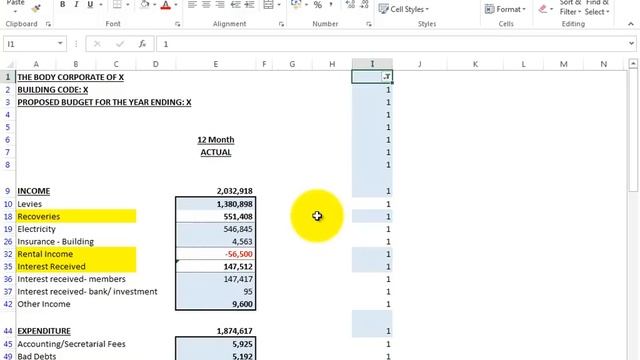This screenshot has height=360, width=640.
Task: Open Find & Select menu
Action: click(597, 7)
